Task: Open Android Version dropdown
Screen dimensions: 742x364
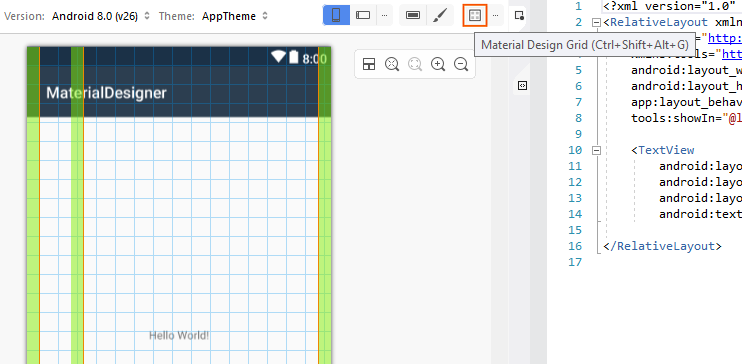Action: pyautogui.click(x=101, y=16)
